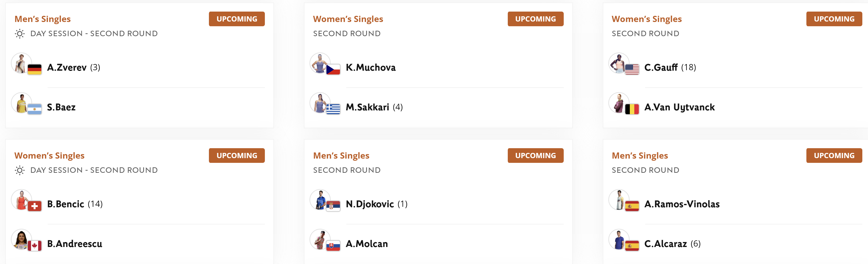Click UPCOMING button on Djokovic vs Molcan match

pyautogui.click(x=535, y=156)
